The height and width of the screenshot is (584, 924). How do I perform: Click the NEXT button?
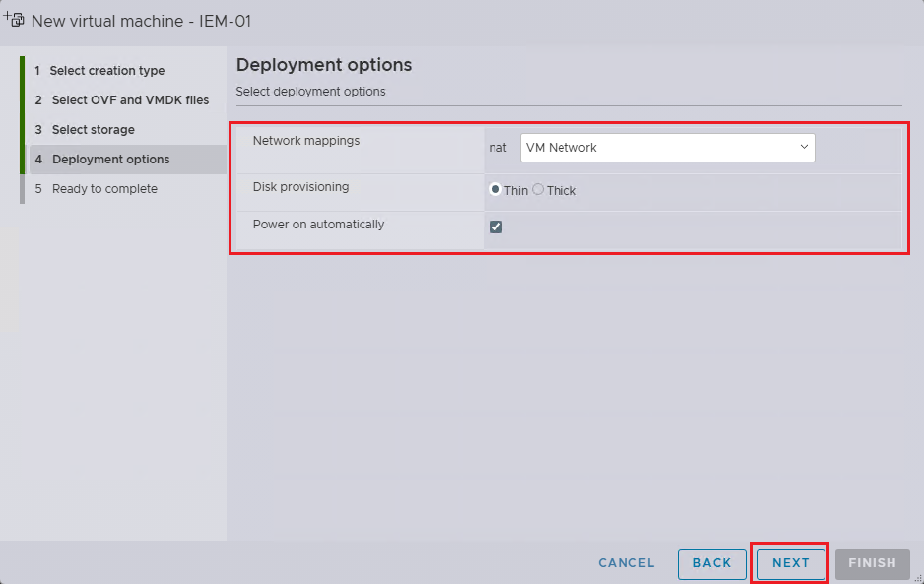[x=790, y=563]
